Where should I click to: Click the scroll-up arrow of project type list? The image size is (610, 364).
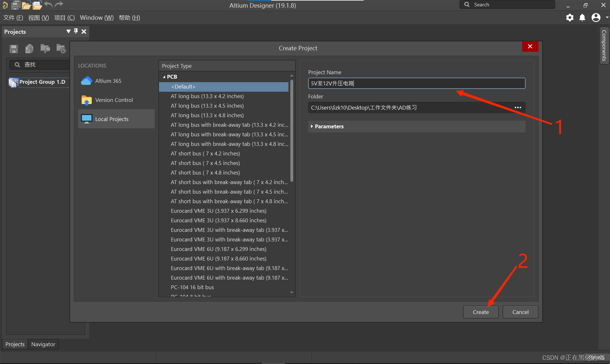point(292,75)
